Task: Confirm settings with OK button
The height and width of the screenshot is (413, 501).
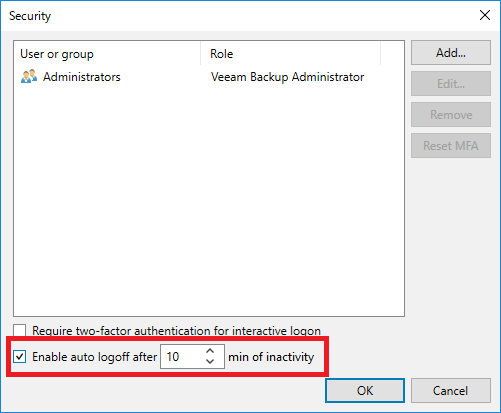Action: point(365,391)
